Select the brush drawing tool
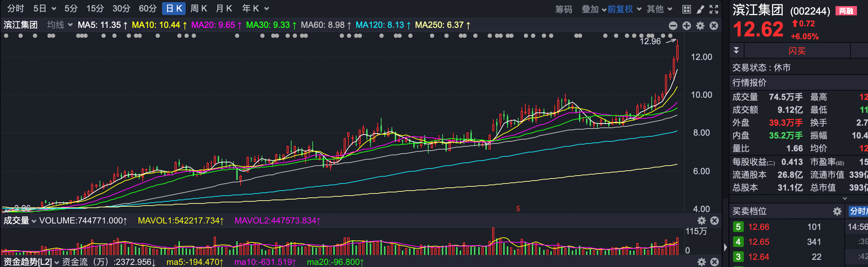Screen dimensions: 868x267 [700, 9]
